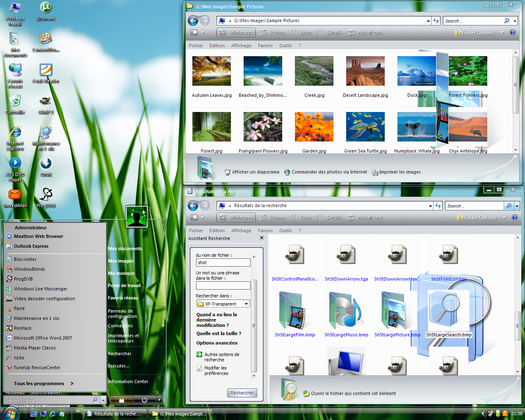Viewport: 525px width, 420px height.
Task: Click Commander des photos via Internet
Action: tap(326, 172)
